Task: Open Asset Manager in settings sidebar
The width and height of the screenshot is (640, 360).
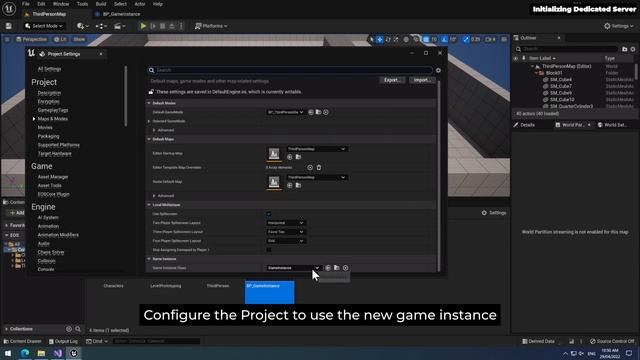Action: tap(53, 177)
